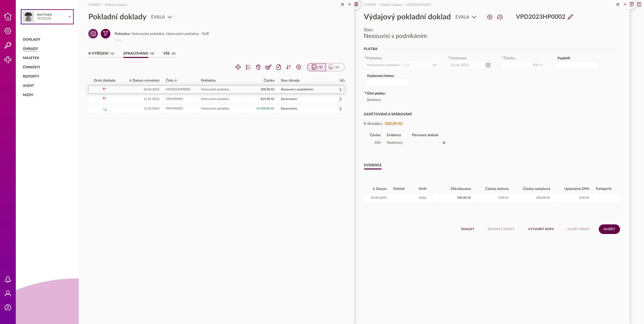Open REPORTY menu item
Screen dimensions: 644x324
[x=31, y=76]
